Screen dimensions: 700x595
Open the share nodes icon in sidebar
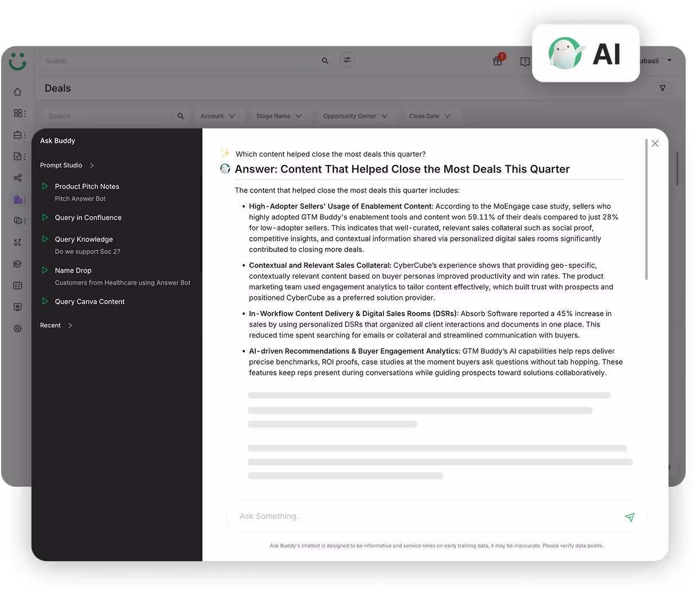pyautogui.click(x=18, y=178)
